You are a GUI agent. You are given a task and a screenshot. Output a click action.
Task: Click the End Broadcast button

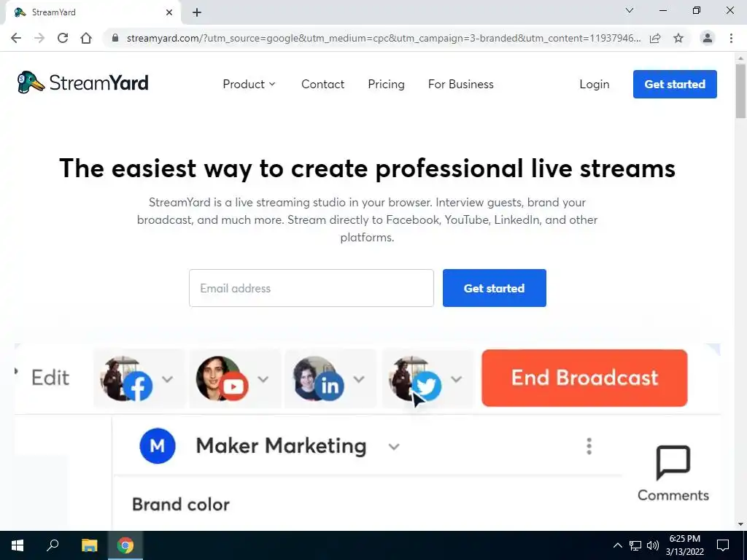click(x=584, y=378)
